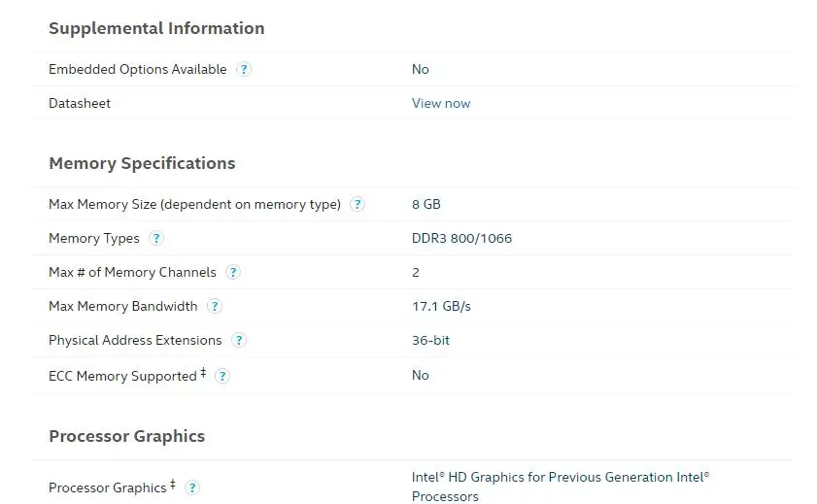This screenshot has width=817, height=504.
Task: Select the 'Memory Types' label
Action: [94, 239]
